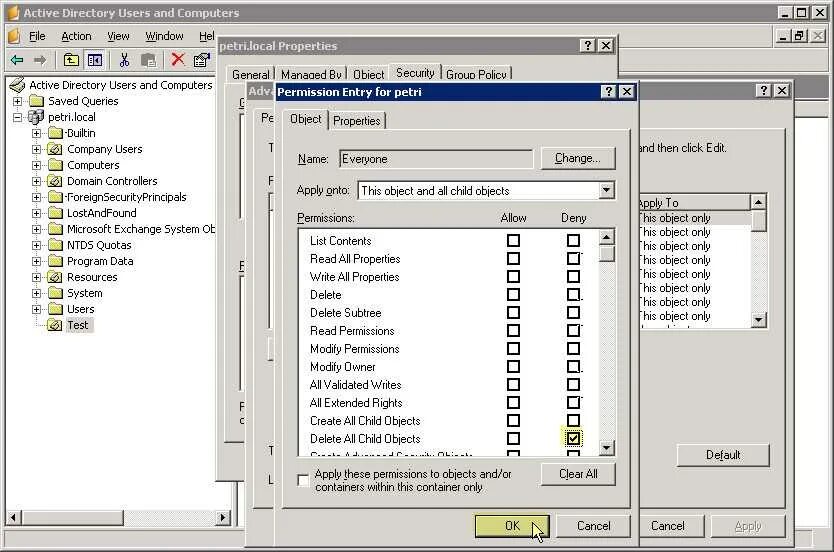Switch to the Properties tab
The height and width of the screenshot is (552, 834).
tap(356, 121)
